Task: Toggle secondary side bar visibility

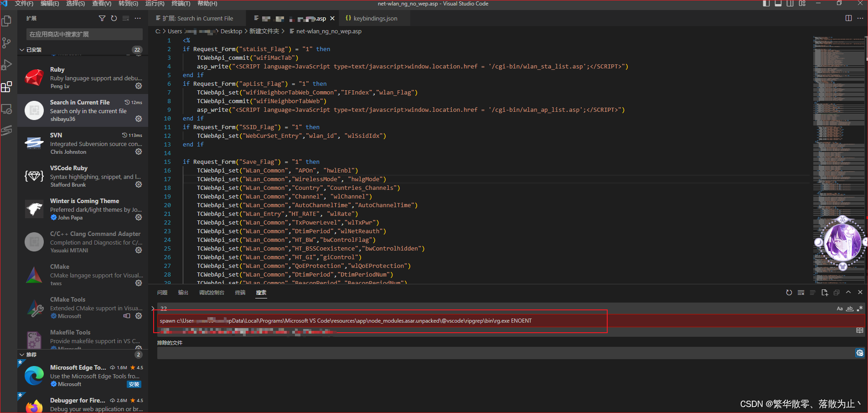Action: [x=790, y=4]
